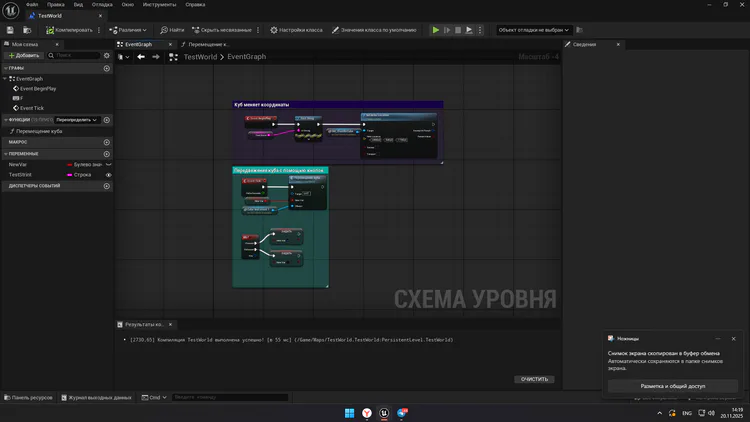Click the green Добавить button
The height and width of the screenshot is (422, 750).
point(24,56)
